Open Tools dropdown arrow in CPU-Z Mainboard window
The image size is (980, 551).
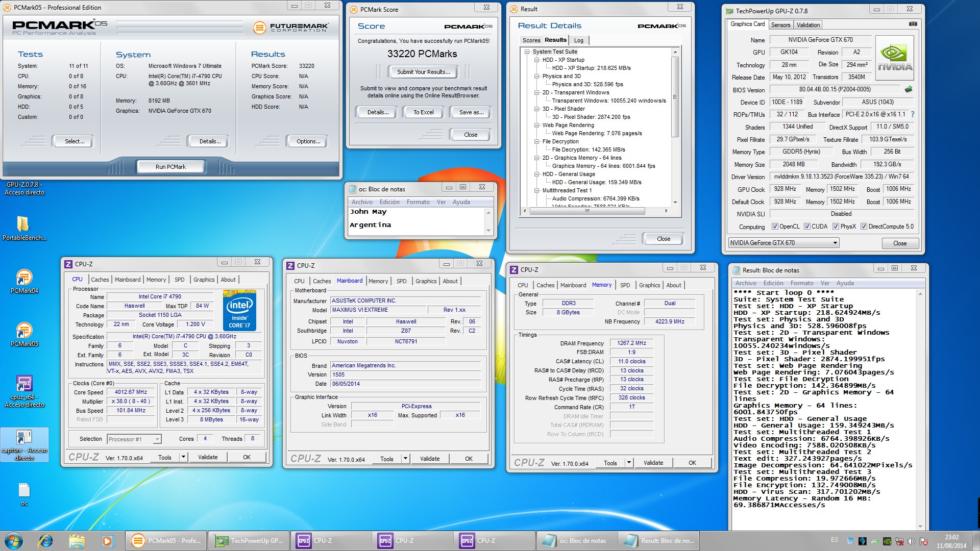point(406,459)
